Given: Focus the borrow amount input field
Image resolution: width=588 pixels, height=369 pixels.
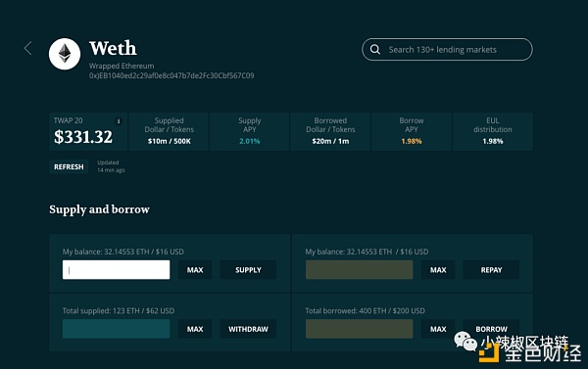Looking at the screenshot, I should (359, 329).
